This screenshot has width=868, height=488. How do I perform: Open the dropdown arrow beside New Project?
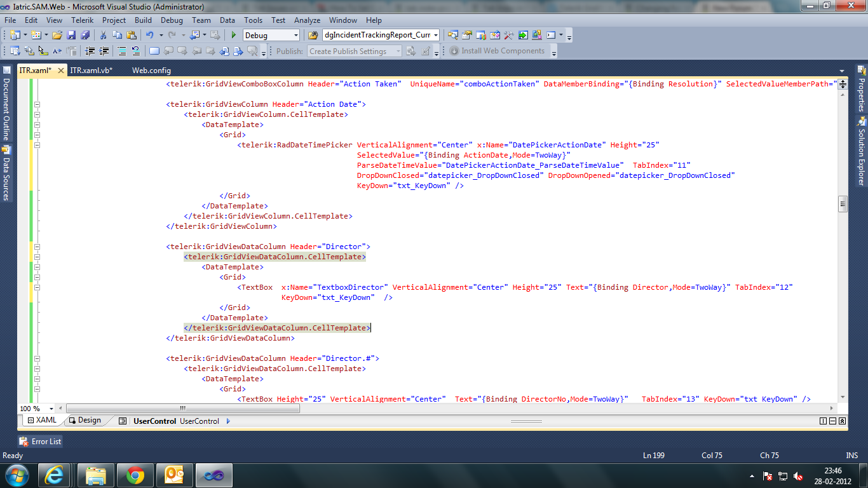point(25,35)
